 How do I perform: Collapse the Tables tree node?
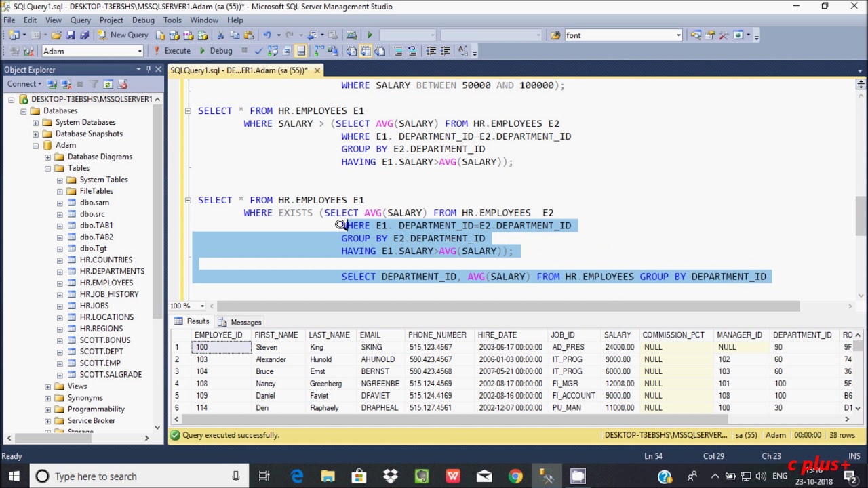(47, 168)
